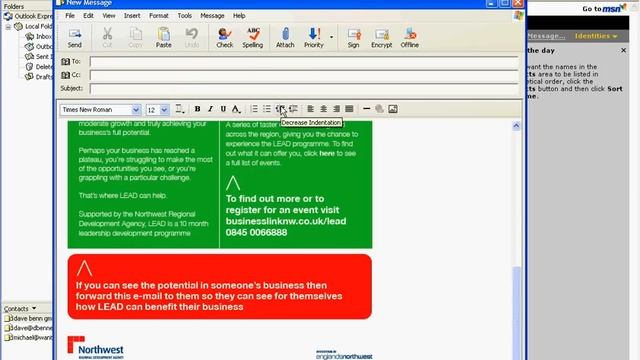Click the Go to msn link

[x=604, y=8]
